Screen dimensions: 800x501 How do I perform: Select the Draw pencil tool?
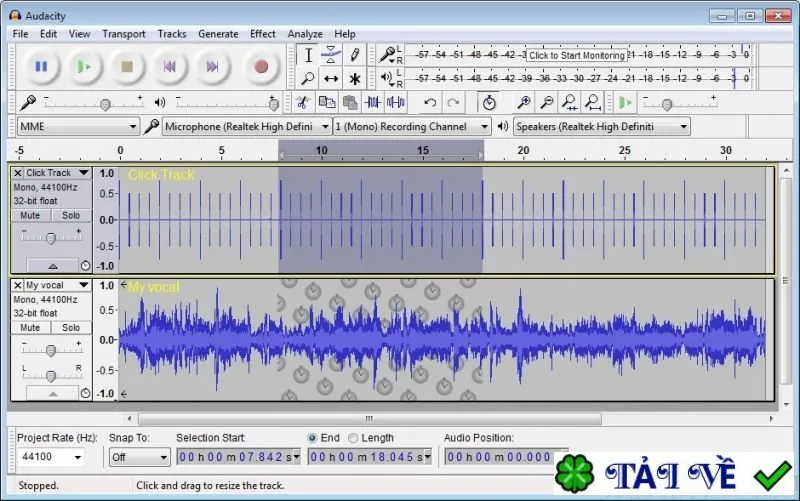(355, 55)
